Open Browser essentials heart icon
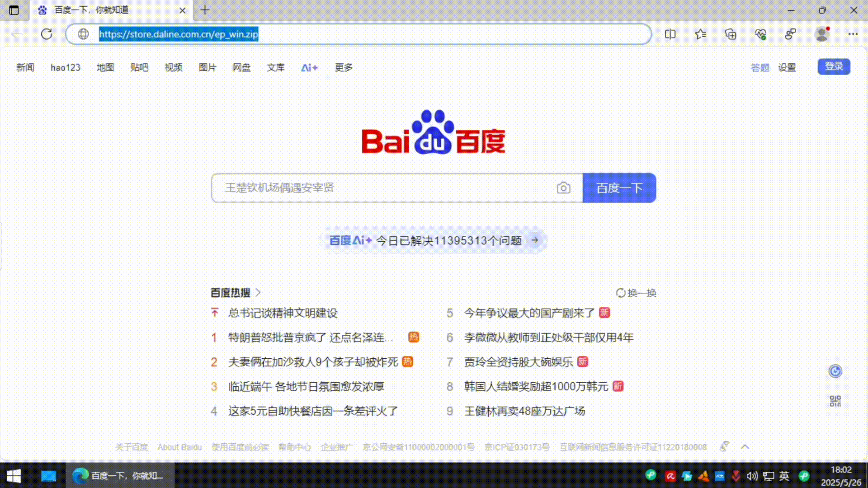This screenshot has width=868, height=488. click(x=760, y=34)
